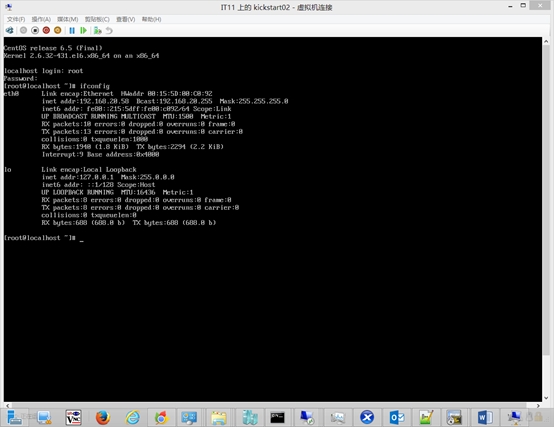Image resolution: width=554 pixels, height=427 pixels.
Task: Open the 操作(A) menu
Action: tap(41, 19)
